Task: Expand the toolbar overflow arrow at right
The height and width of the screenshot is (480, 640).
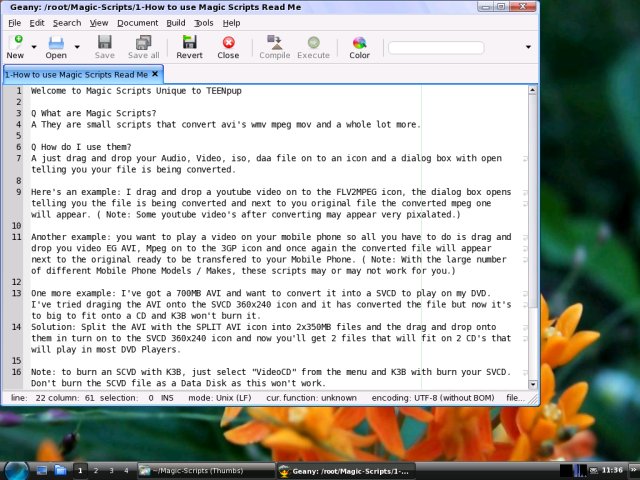Action: pyautogui.click(x=528, y=47)
